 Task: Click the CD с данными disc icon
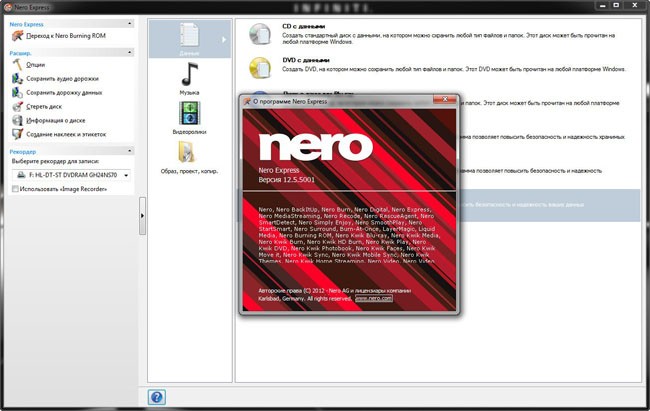tap(260, 34)
